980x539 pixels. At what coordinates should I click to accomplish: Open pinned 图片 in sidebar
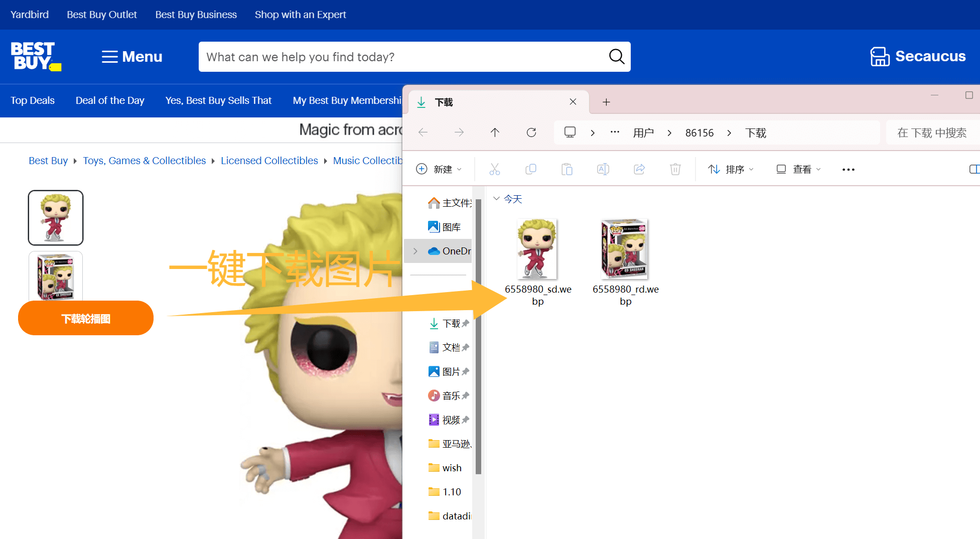[449, 371]
